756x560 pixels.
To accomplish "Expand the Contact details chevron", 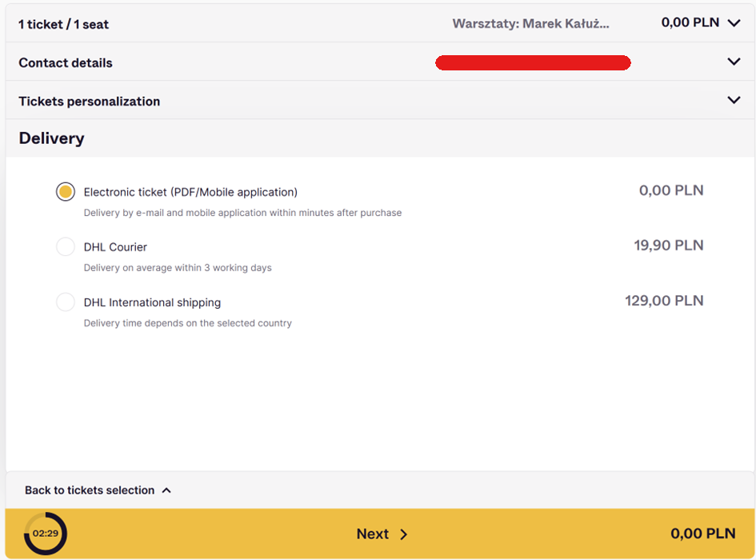I will pyautogui.click(x=734, y=62).
